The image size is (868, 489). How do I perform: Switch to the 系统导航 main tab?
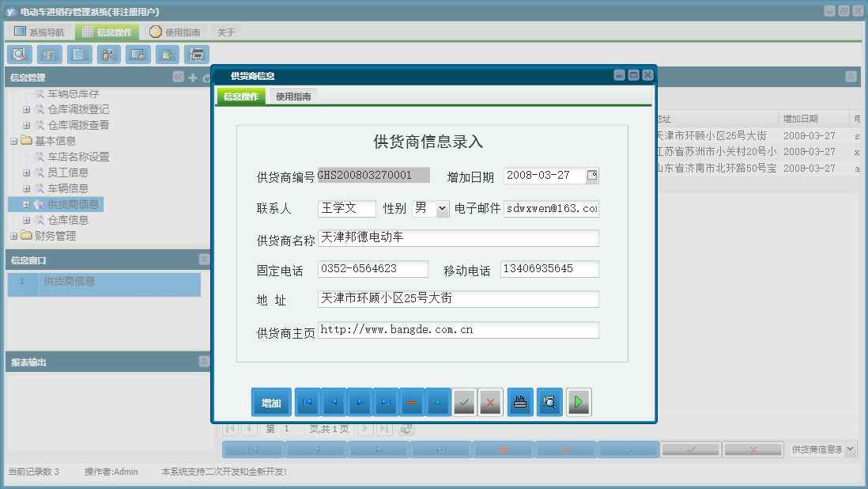coord(40,32)
